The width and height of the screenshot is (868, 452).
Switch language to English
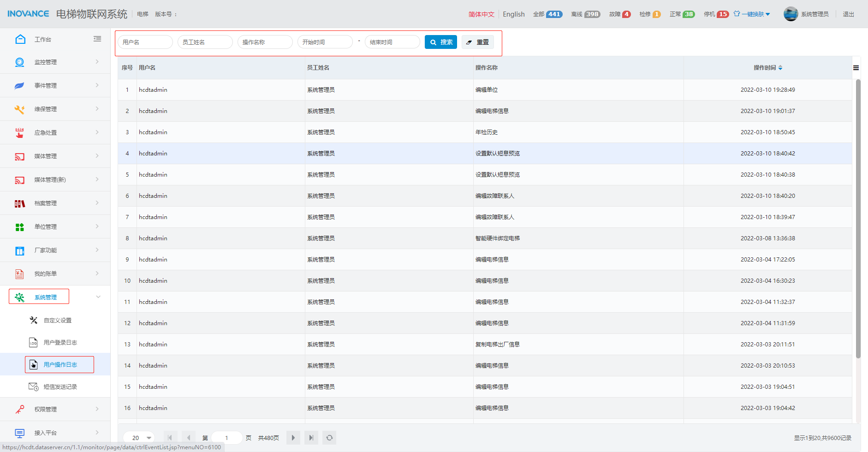[513, 14]
